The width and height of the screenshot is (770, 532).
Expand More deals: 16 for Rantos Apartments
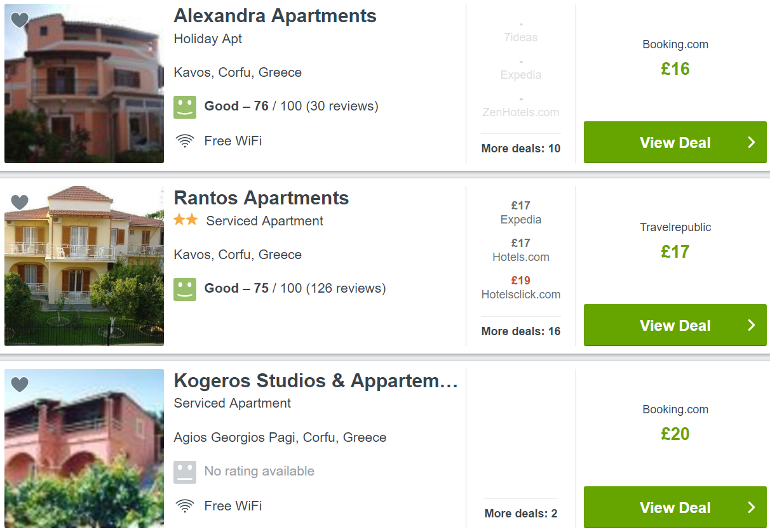coord(521,331)
